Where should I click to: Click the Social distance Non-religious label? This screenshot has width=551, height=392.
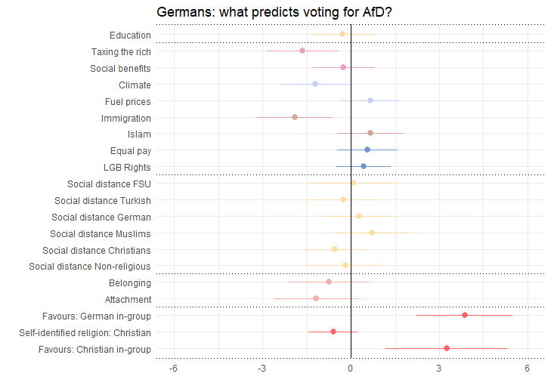tap(90, 266)
